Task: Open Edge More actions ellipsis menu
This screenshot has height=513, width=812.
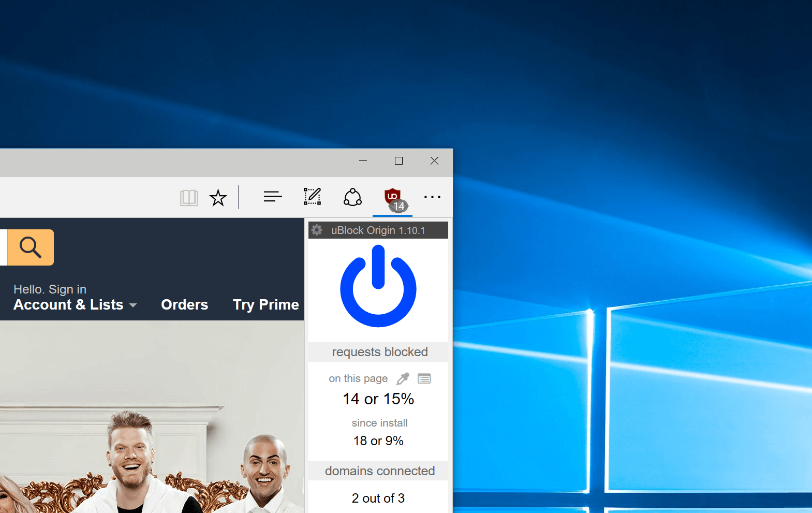Action: (432, 197)
